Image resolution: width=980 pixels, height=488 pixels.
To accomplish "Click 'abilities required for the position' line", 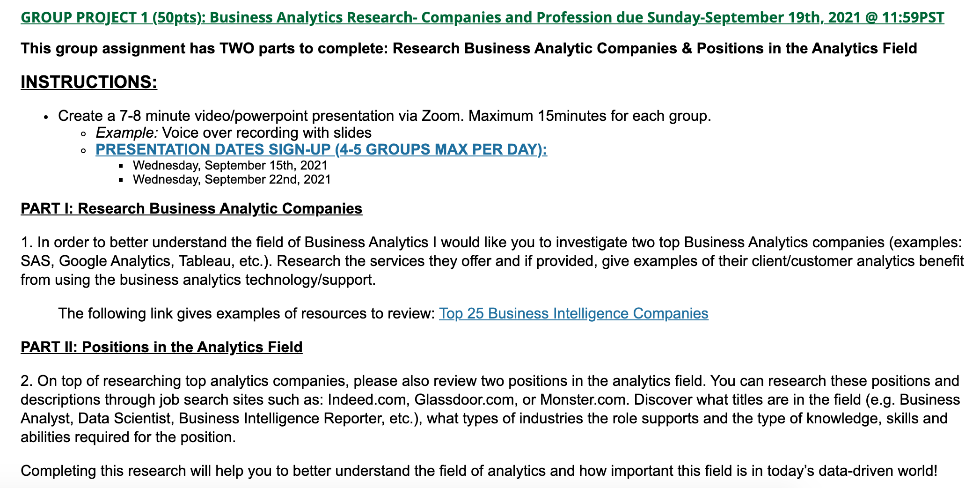I will point(128,437).
